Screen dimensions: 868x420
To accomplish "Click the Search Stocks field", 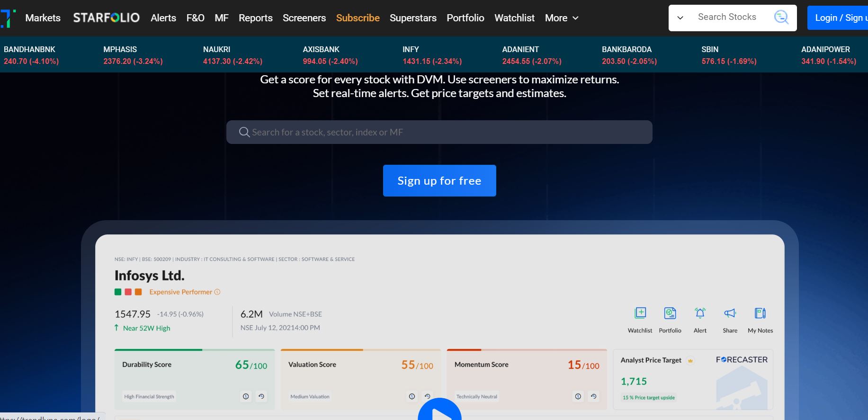I will (727, 17).
